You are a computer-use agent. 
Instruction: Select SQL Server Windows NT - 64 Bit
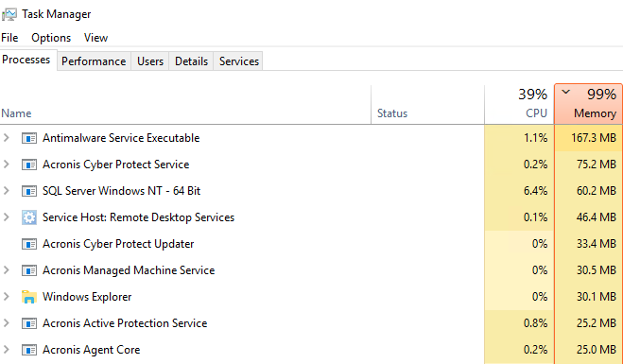point(122,191)
